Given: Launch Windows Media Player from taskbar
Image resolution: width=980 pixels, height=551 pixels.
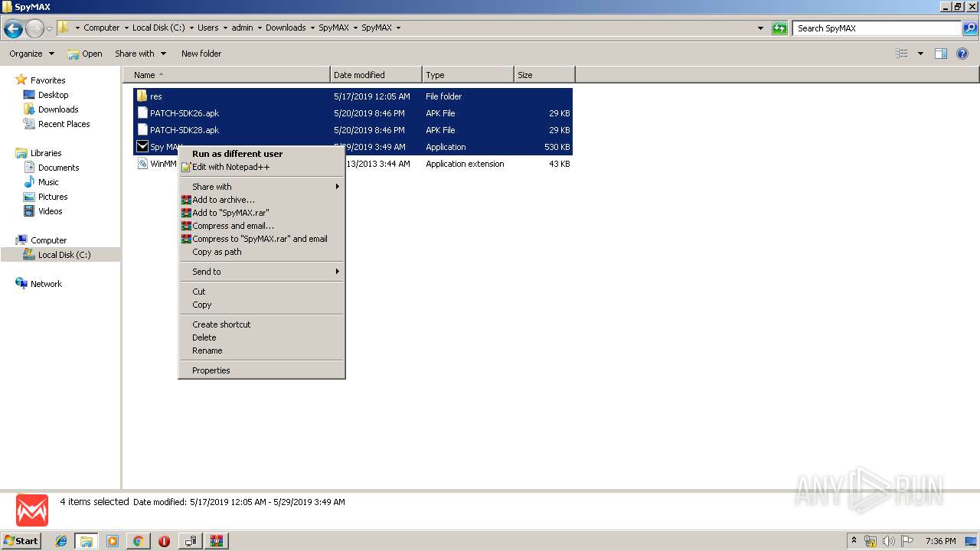Looking at the screenshot, I should click(113, 541).
